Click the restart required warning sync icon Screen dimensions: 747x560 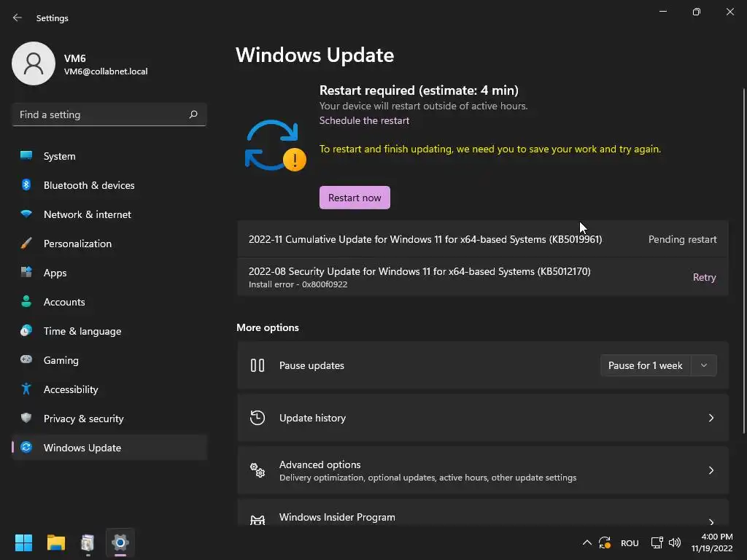click(275, 145)
